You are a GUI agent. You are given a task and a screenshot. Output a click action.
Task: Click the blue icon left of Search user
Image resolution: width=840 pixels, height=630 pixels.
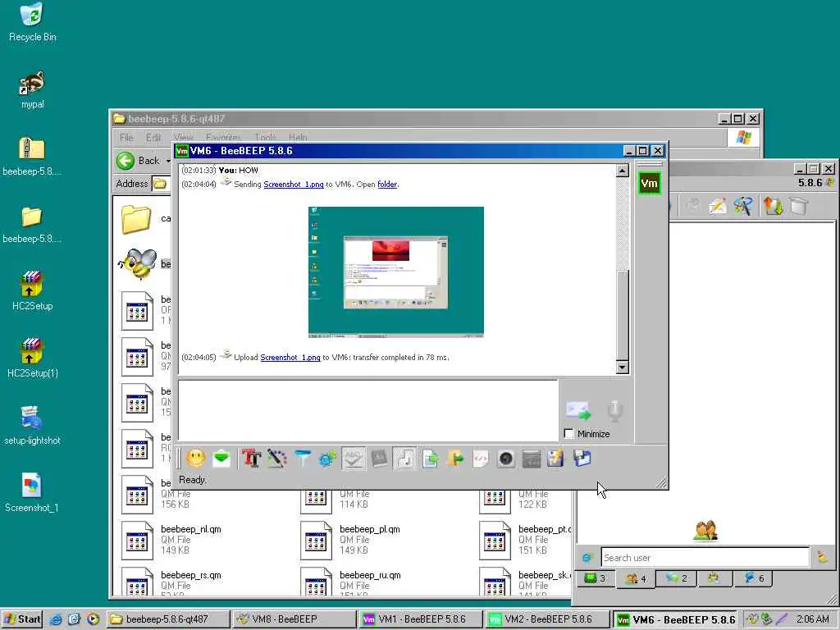[587, 558]
